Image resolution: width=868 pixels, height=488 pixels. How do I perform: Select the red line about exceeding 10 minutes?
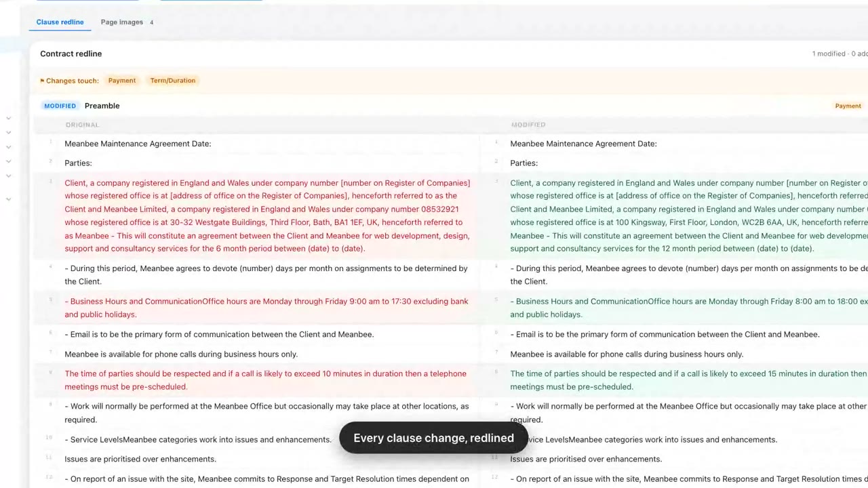[265, 380]
